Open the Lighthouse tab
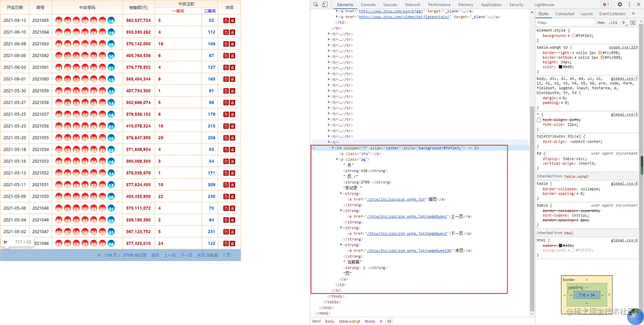 point(544,5)
